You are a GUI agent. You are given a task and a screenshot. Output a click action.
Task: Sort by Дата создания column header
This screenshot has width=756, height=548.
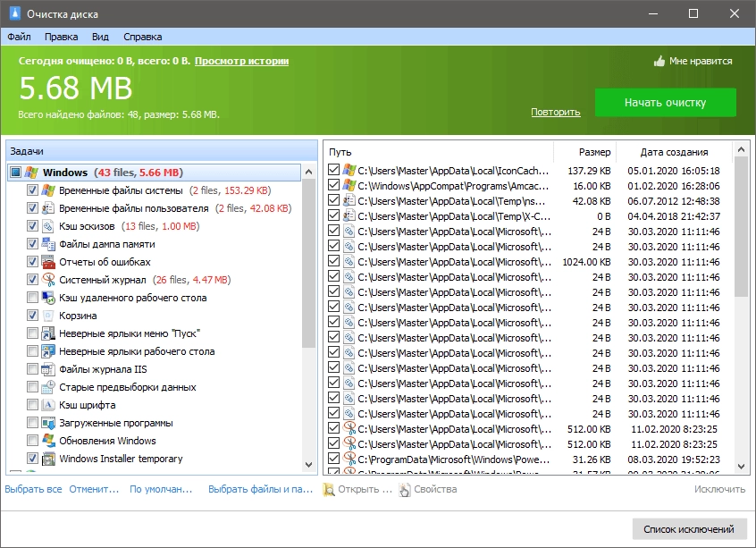674,152
